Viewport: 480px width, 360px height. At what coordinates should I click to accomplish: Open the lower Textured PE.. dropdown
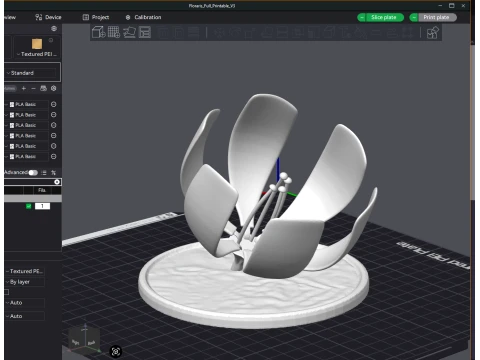(x=25, y=271)
